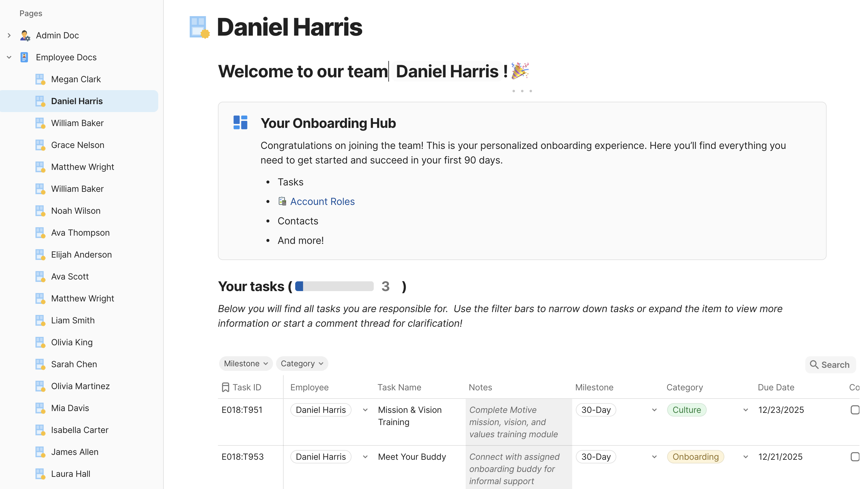Open the Culture category dropdown arrow
The image size is (868, 489).
click(x=745, y=410)
